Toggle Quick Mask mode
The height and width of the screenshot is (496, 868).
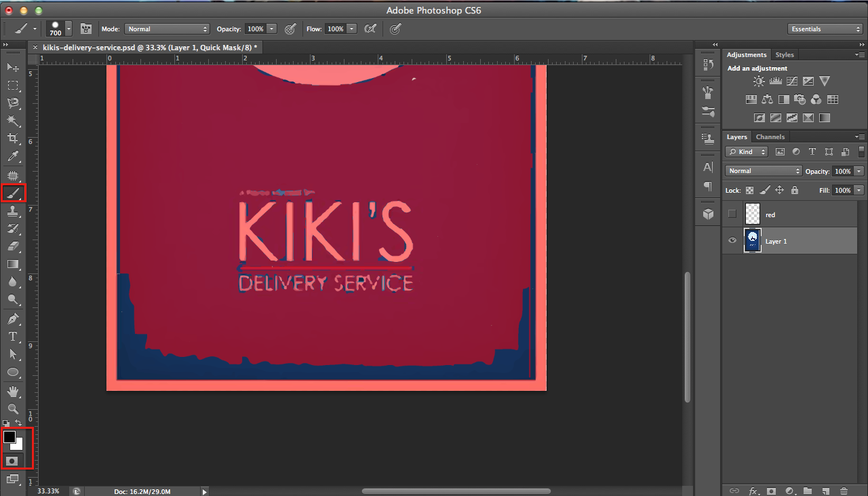coord(12,460)
